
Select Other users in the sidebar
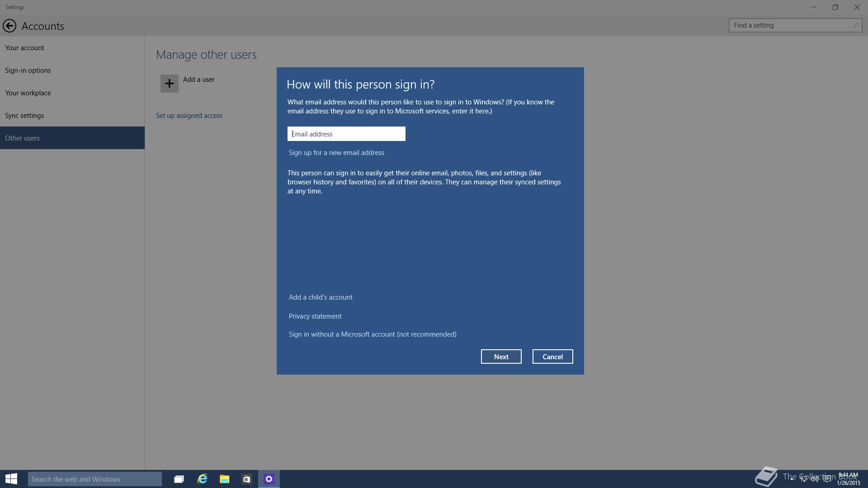(72, 138)
